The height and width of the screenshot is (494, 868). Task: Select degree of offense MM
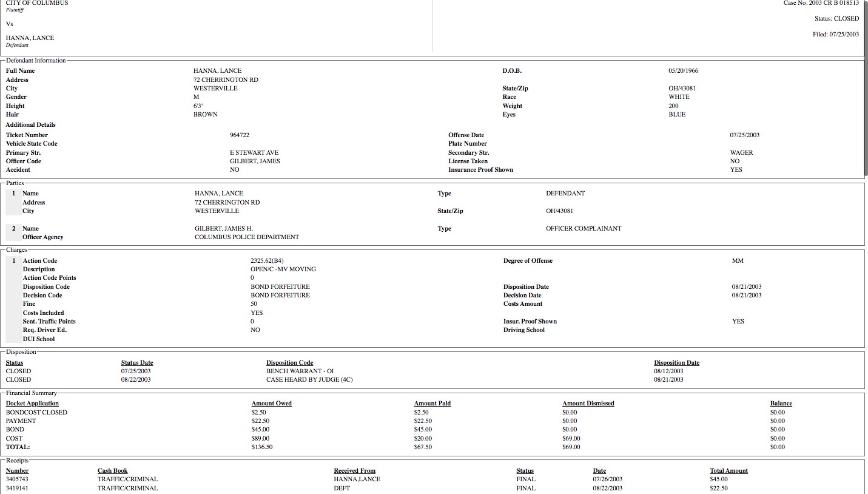(738, 261)
